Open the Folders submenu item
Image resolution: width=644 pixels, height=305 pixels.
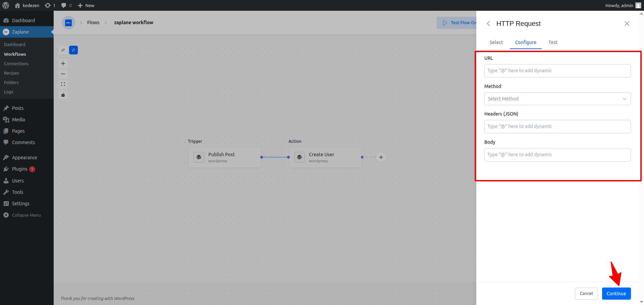(x=11, y=82)
